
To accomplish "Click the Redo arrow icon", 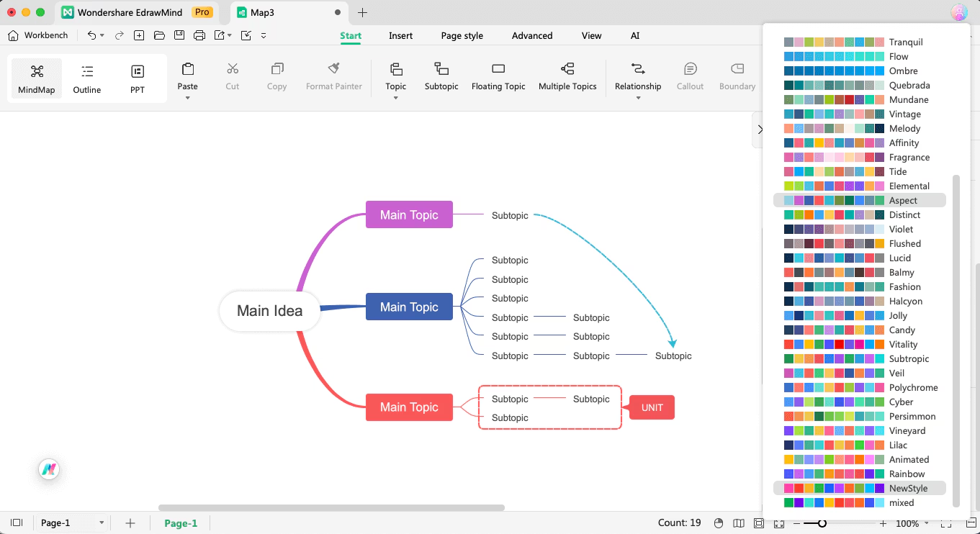I will click(120, 35).
